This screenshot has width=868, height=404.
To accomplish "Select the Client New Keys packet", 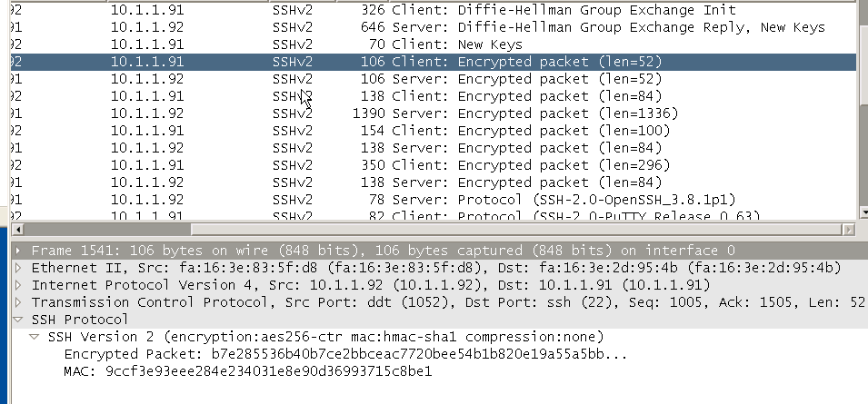I will (434, 44).
